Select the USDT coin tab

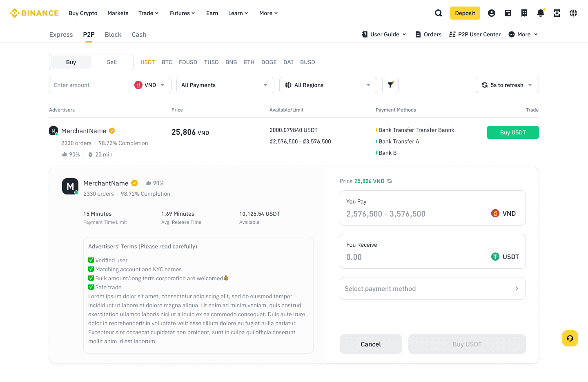click(147, 62)
